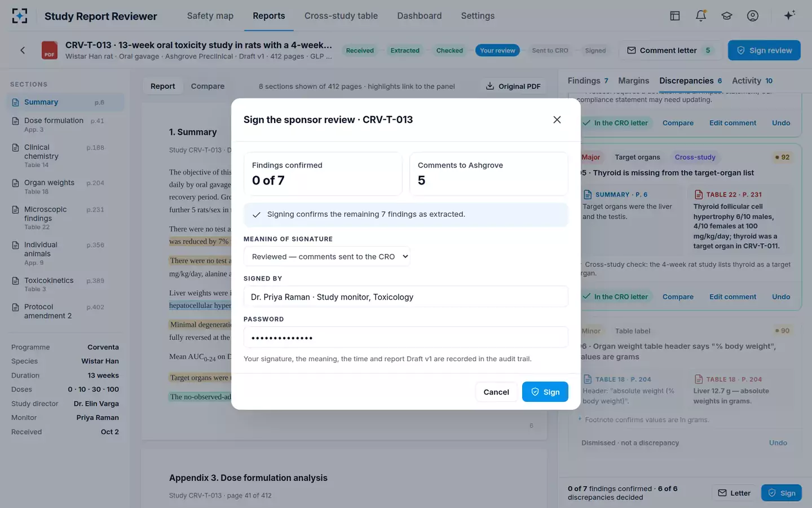Image resolution: width=812 pixels, height=508 pixels.
Task: Select the Extracted stage pill
Action: click(405, 50)
